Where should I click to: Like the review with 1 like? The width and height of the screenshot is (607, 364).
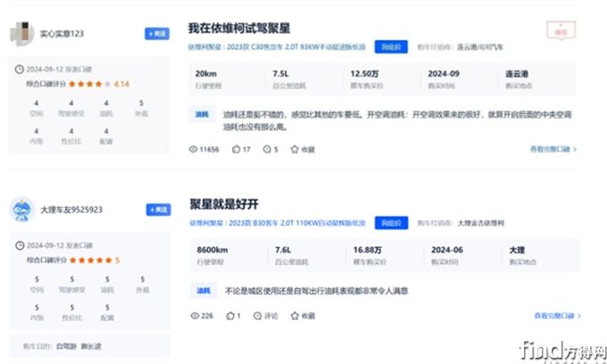click(x=230, y=316)
